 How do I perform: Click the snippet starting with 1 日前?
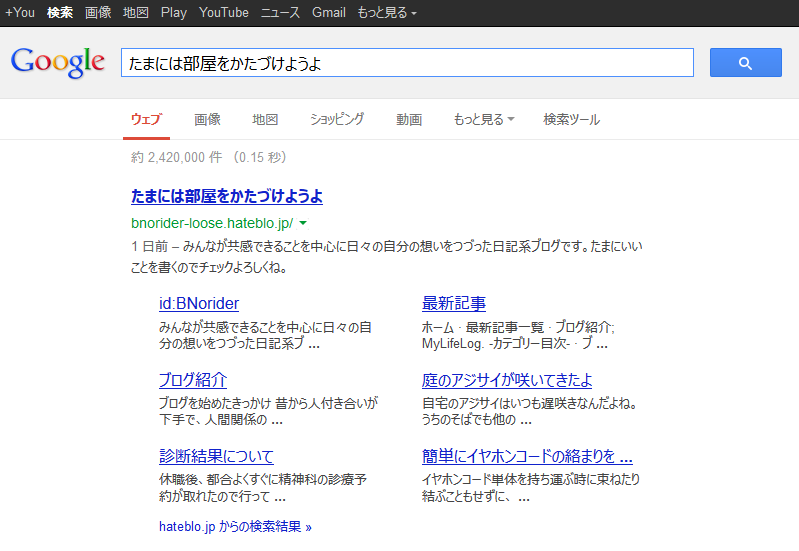pos(387,256)
